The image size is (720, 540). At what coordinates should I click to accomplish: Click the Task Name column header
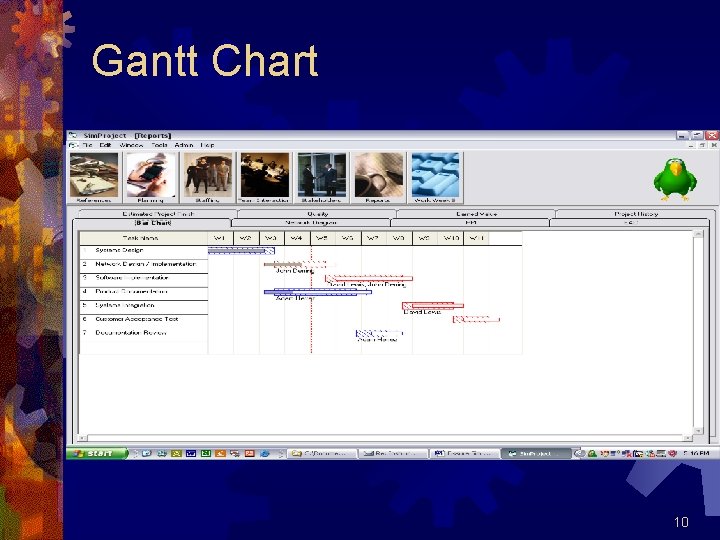tap(143, 238)
